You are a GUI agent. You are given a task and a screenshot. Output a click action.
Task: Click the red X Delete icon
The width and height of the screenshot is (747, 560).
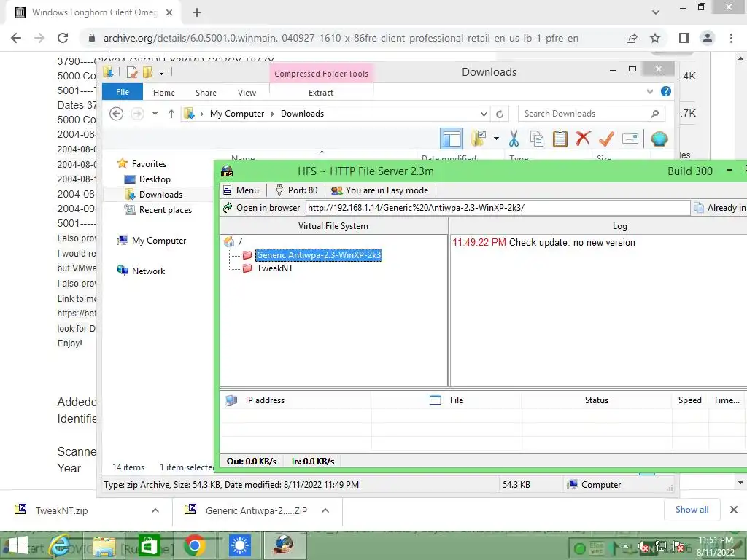(583, 139)
